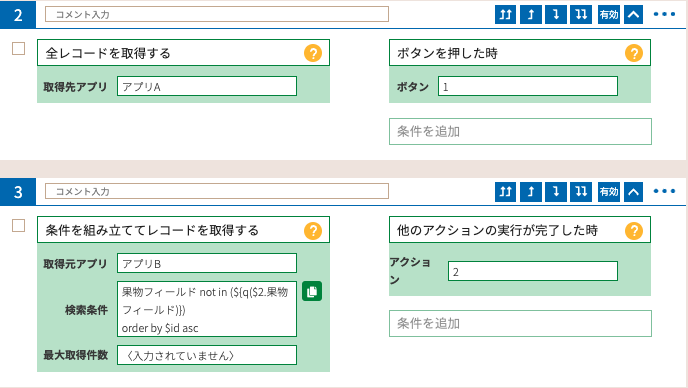Open help for ボタンを押した時 condition
This screenshot has width=688, height=388.
point(634,53)
